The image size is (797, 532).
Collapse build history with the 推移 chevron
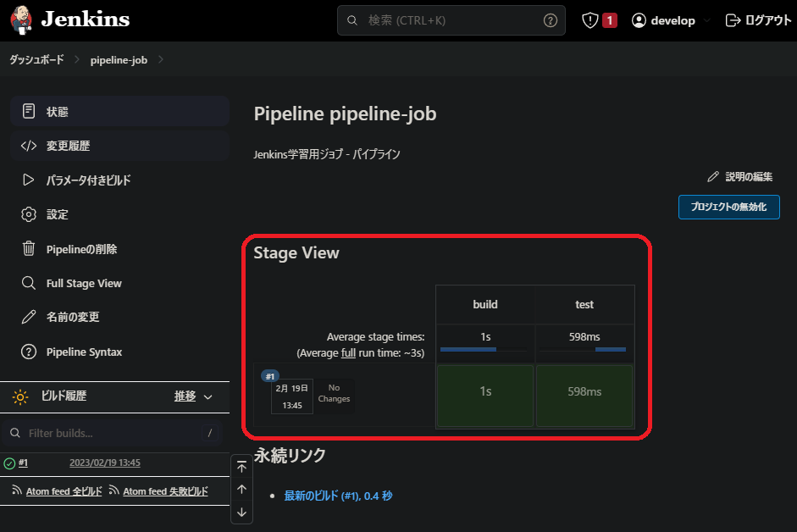[208, 397]
